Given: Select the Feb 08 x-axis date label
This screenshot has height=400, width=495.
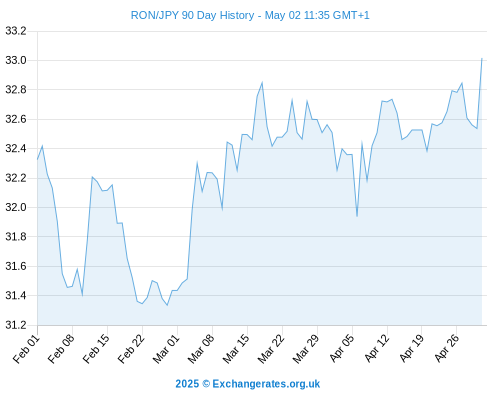Looking at the screenshot, I should [61, 348].
